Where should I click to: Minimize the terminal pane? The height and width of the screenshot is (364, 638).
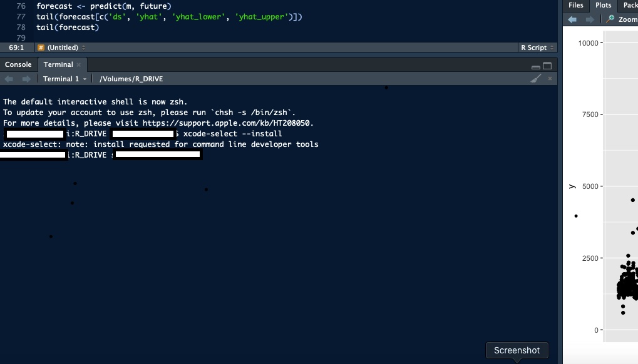[536, 67]
